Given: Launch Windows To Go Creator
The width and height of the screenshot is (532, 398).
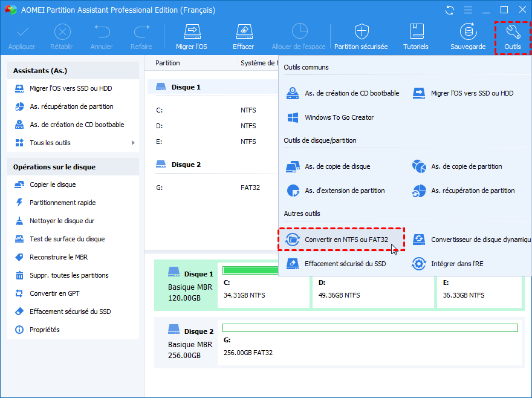Looking at the screenshot, I should [330, 117].
